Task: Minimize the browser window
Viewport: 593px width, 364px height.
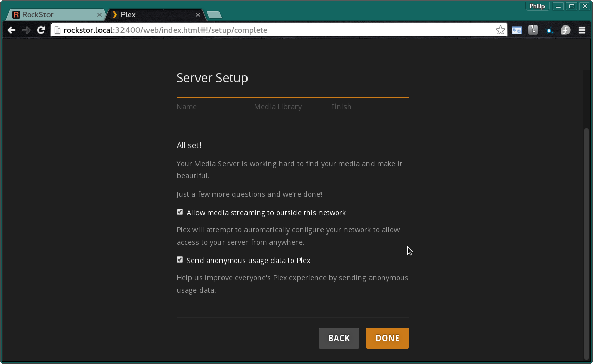Action: click(x=558, y=6)
